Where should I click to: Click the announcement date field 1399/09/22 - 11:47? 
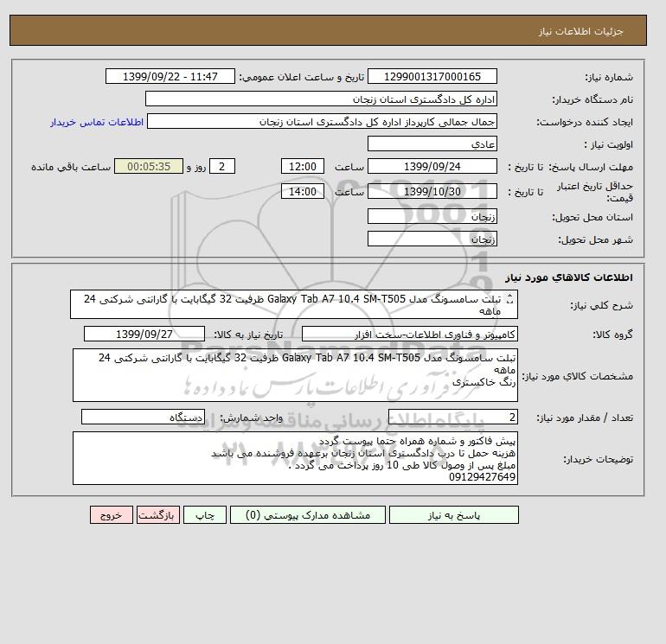point(170,76)
